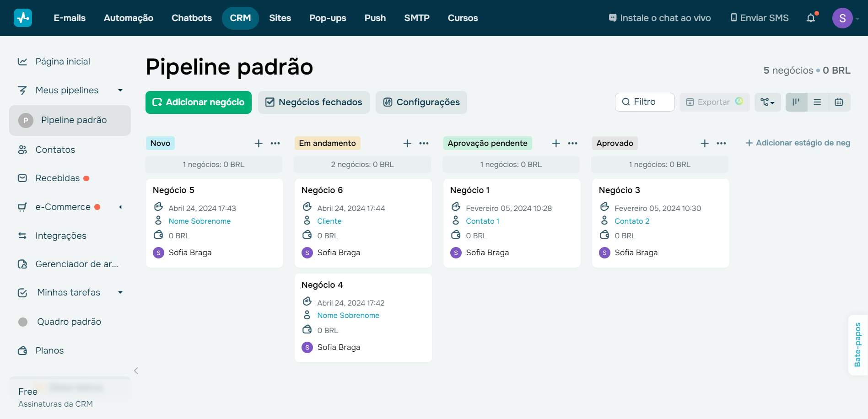Switch to list view of deals
The image size is (868, 419).
coord(817,102)
